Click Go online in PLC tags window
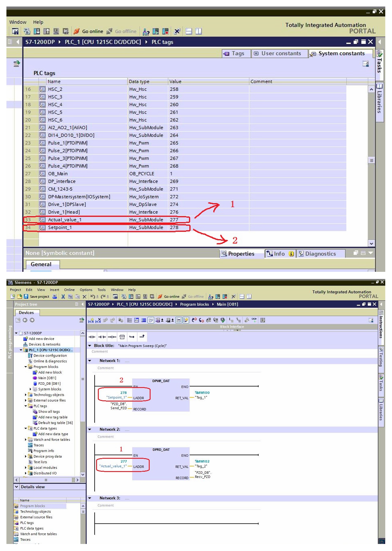The height and width of the screenshot is (551, 392). point(89,31)
